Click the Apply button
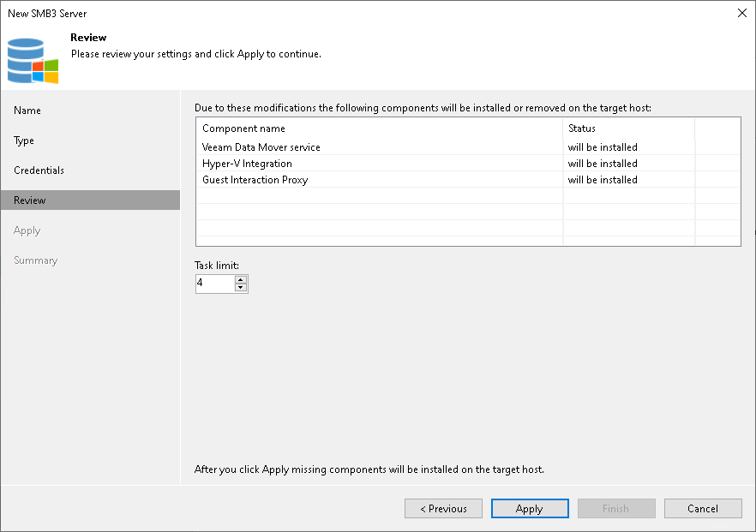The width and height of the screenshot is (756, 532). [530, 508]
